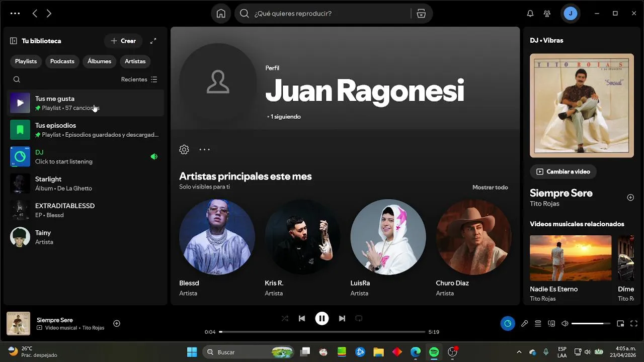
Task: Filter library by Álbumes
Action: point(99,61)
